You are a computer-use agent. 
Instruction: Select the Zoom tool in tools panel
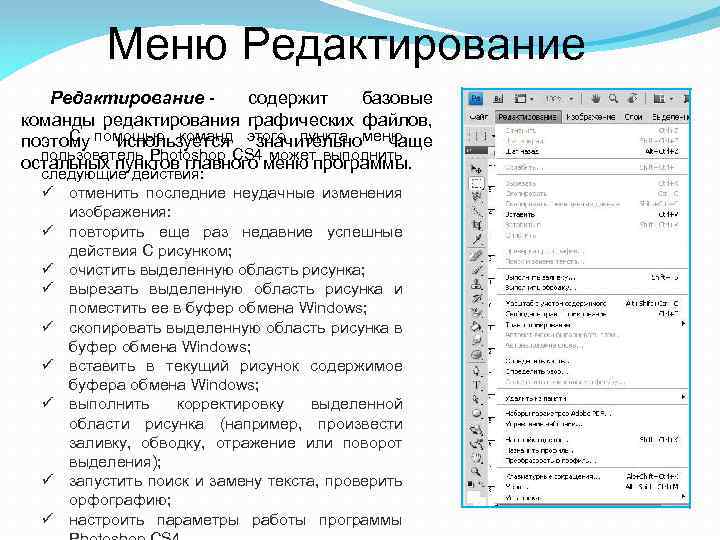[x=477, y=471]
